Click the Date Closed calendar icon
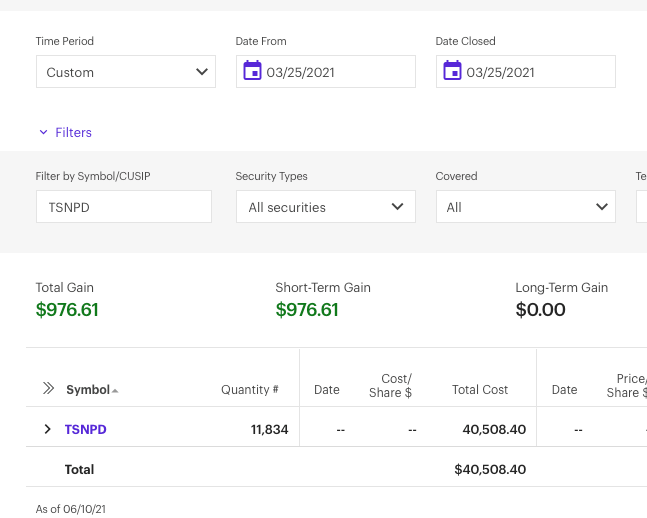Screen dimensions: 647x518 click(452, 71)
